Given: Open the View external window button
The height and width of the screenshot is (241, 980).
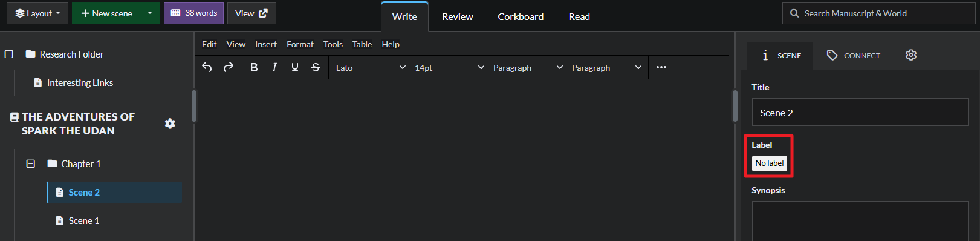Looking at the screenshot, I should [x=251, y=13].
